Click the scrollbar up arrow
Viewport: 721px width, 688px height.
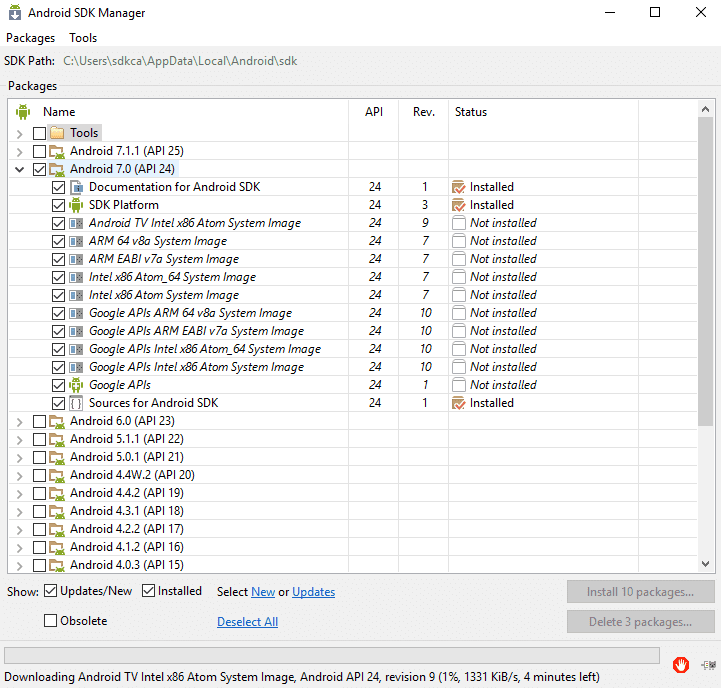705,109
